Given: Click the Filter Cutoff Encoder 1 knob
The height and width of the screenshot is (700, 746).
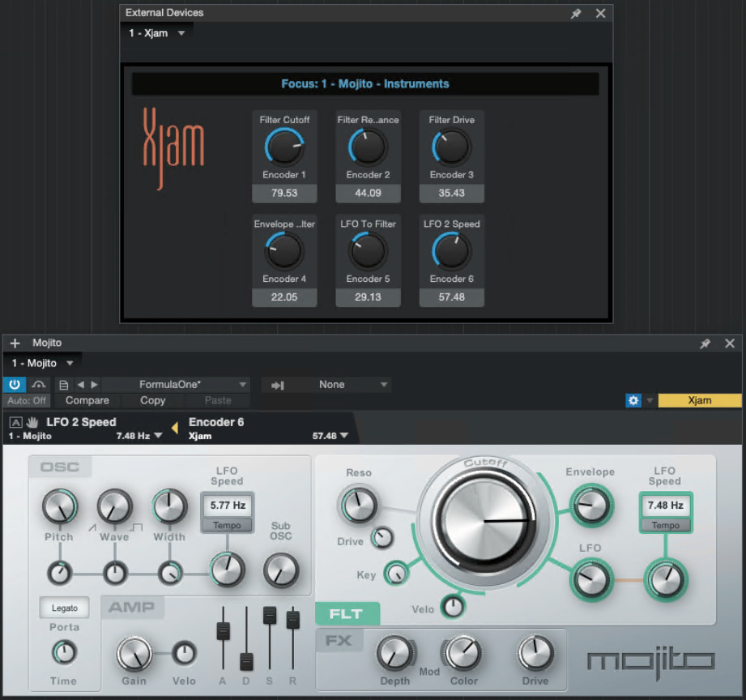Looking at the screenshot, I should (284, 147).
